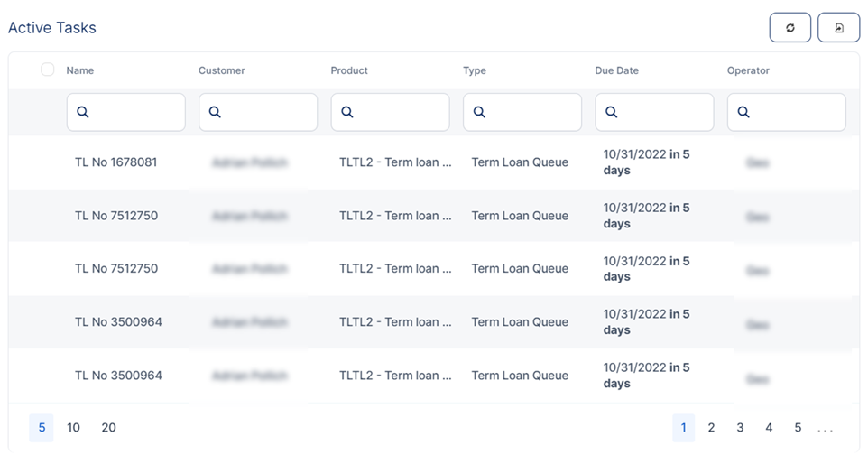Click the refresh tasks icon button
Image resolution: width=868 pixels, height=464 pixels.
click(x=790, y=28)
